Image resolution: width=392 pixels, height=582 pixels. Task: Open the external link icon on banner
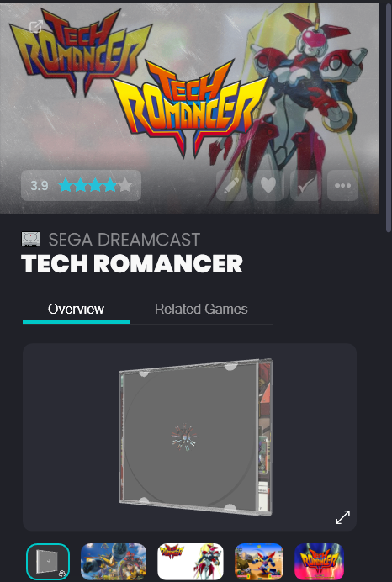pyautogui.click(x=36, y=27)
